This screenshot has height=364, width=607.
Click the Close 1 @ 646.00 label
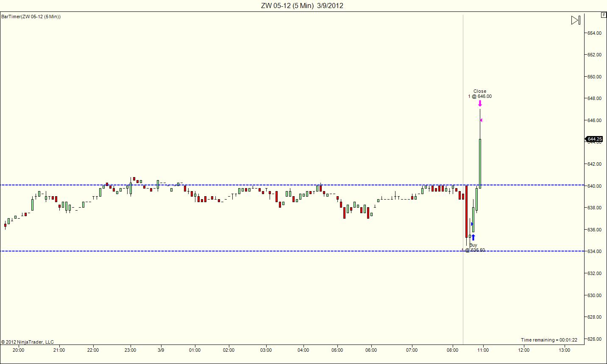tap(480, 94)
